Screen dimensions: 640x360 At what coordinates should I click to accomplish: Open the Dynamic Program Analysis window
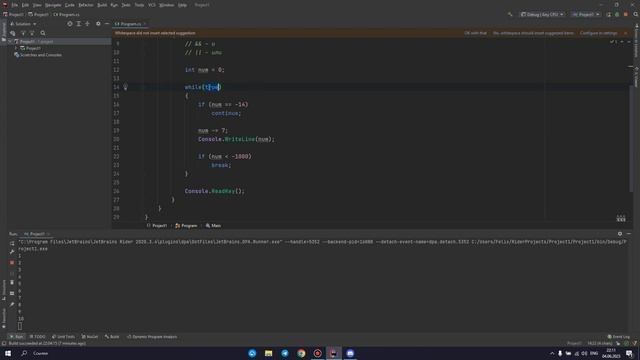tap(152, 337)
